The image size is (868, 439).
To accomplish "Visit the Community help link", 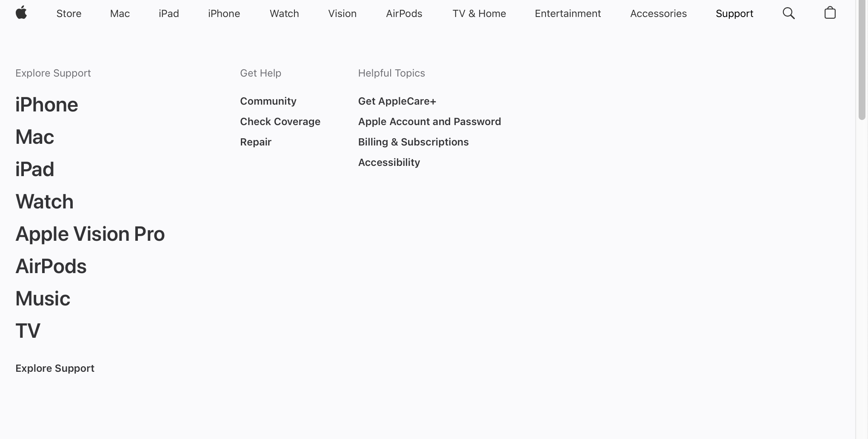I will pos(268,101).
